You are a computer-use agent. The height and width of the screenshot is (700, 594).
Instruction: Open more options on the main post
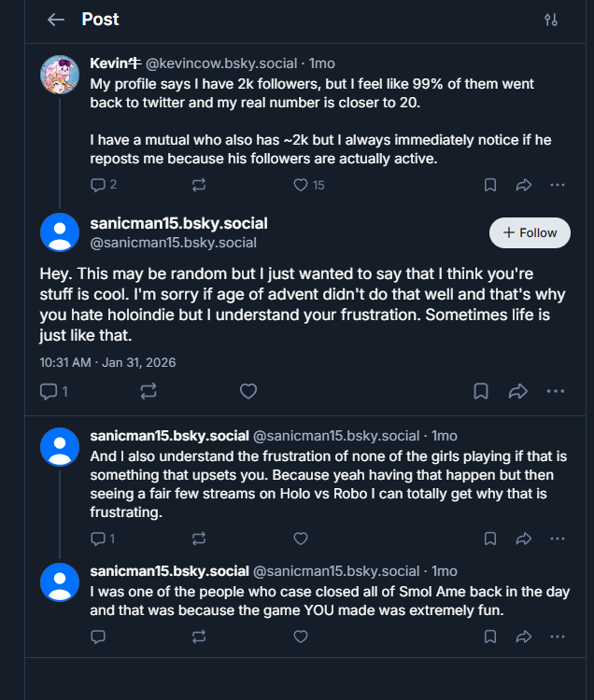tap(556, 391)
